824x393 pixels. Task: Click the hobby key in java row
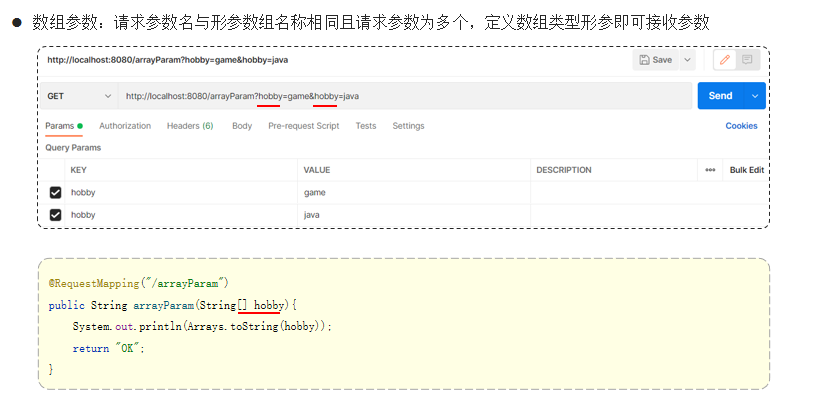84,215
